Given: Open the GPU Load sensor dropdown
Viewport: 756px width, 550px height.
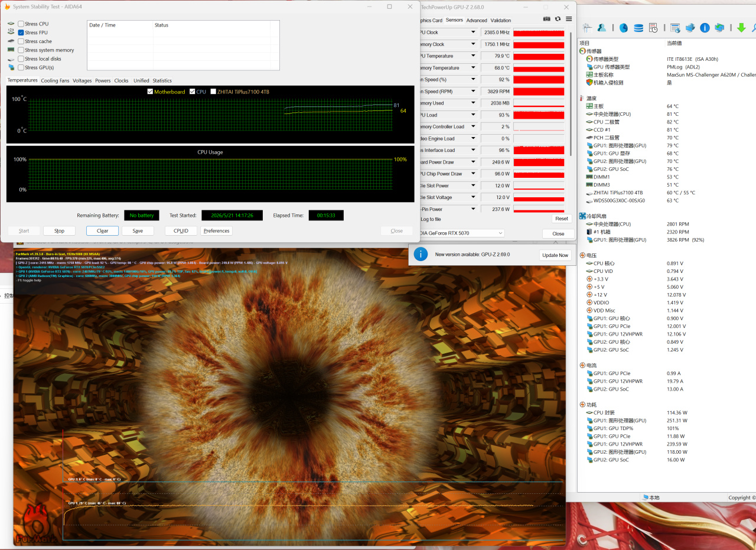Looking at the screenshot, I should coord(472,115).
